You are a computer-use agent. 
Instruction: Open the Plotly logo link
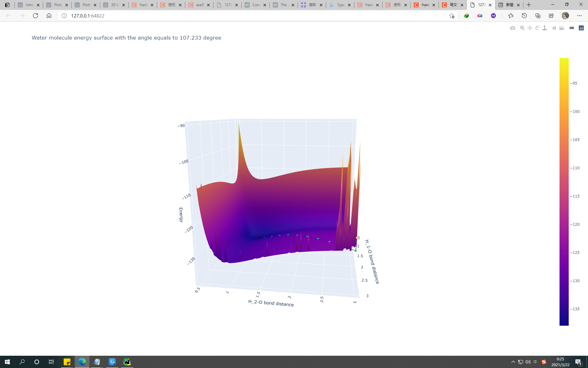[x=581, y=28]
